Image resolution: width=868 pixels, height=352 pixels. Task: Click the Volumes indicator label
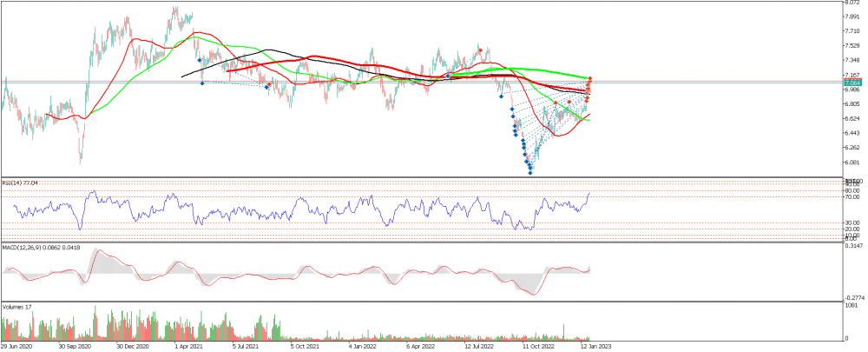pos(17,306)
